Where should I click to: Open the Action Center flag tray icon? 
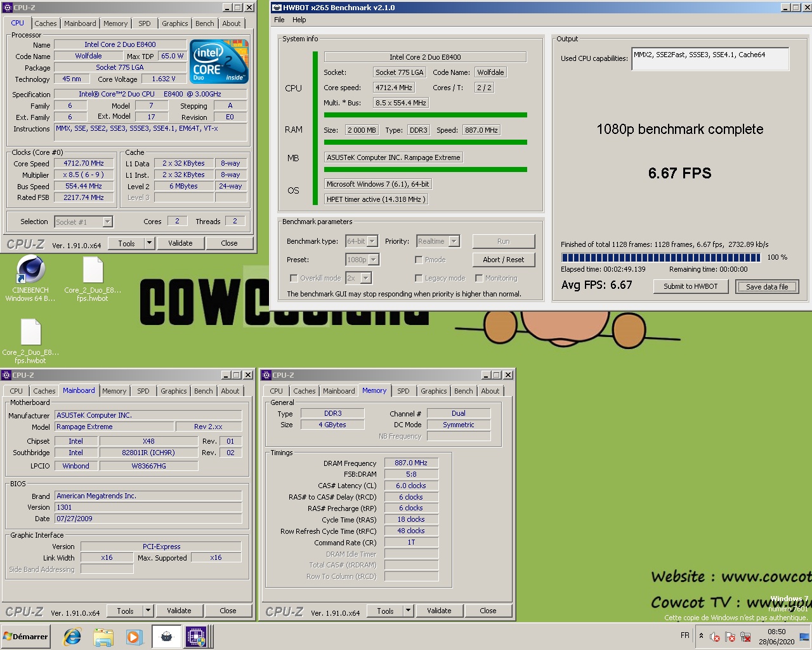pos(730,637)
